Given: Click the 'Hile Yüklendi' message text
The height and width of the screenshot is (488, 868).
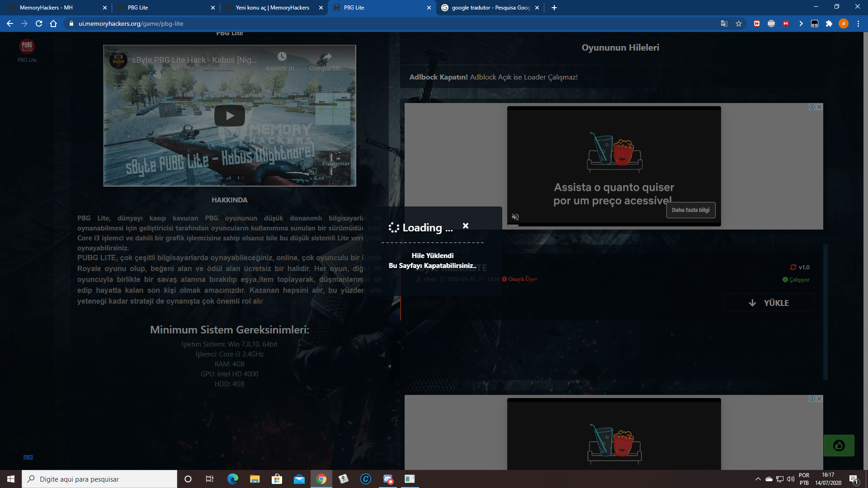Looking at the screenshot, I should pos(433,256).
